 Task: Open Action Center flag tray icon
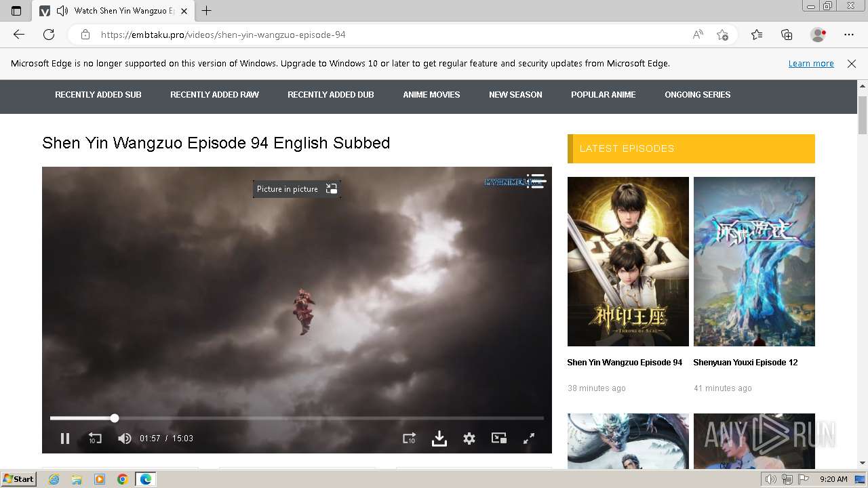click(804, 479)
